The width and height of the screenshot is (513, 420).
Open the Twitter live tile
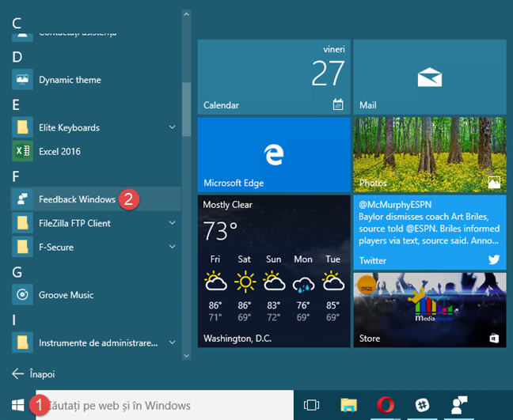pyautogui.click(x=430, y=233)
